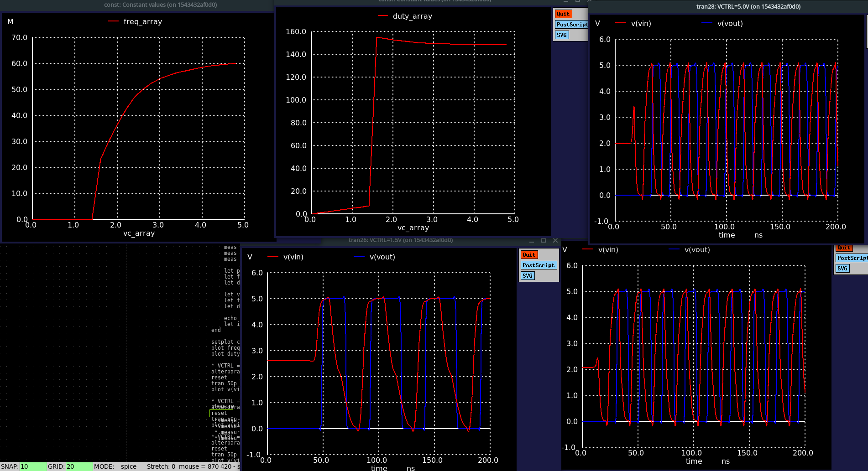Click Quit in the duty_array plot window

click(x=563, y=14)
